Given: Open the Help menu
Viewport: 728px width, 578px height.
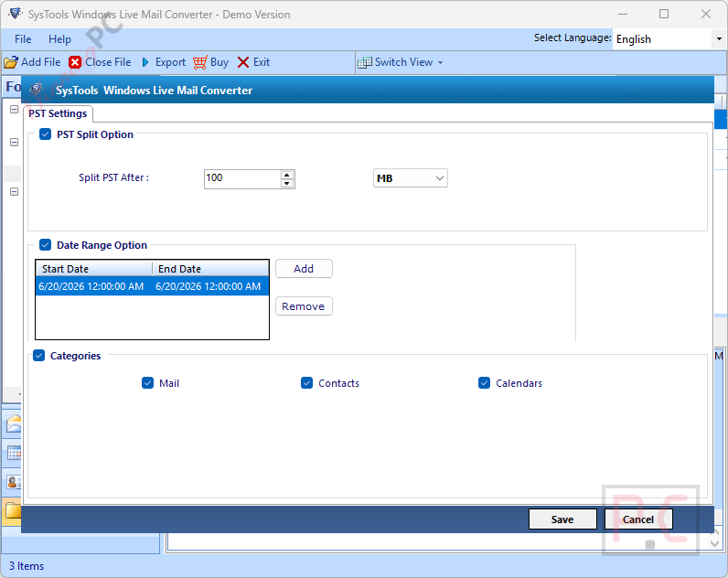Looking at the screenshot, I should point(59,39).
